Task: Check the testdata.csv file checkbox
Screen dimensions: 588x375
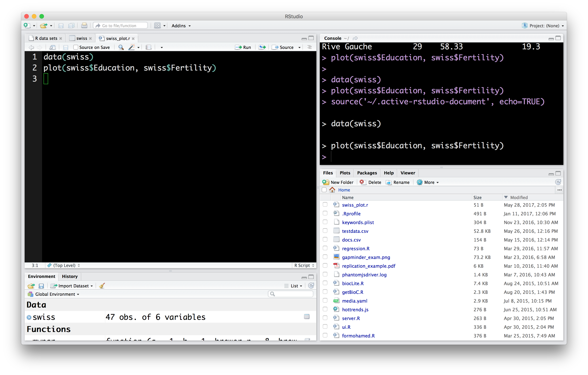Action: (x=325, y=231)
